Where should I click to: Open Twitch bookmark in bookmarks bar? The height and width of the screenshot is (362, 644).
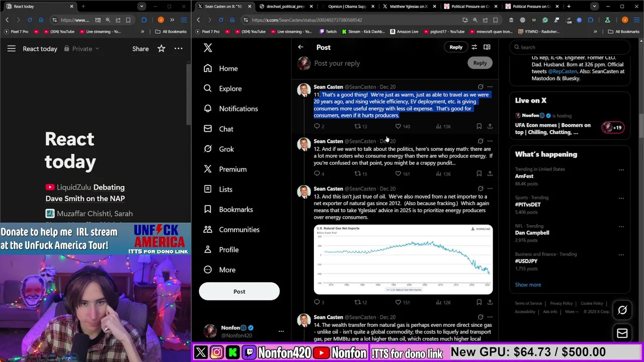(328, 32)
